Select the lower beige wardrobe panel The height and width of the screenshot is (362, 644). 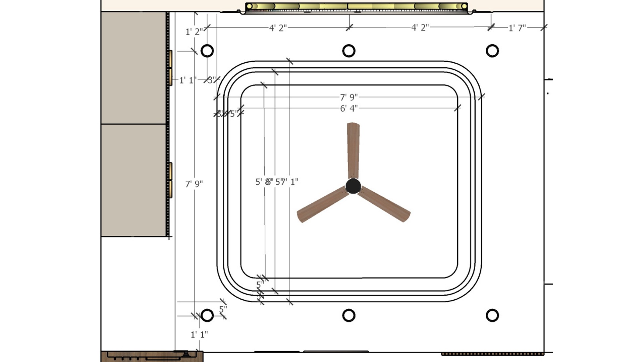tap(133, 180)
